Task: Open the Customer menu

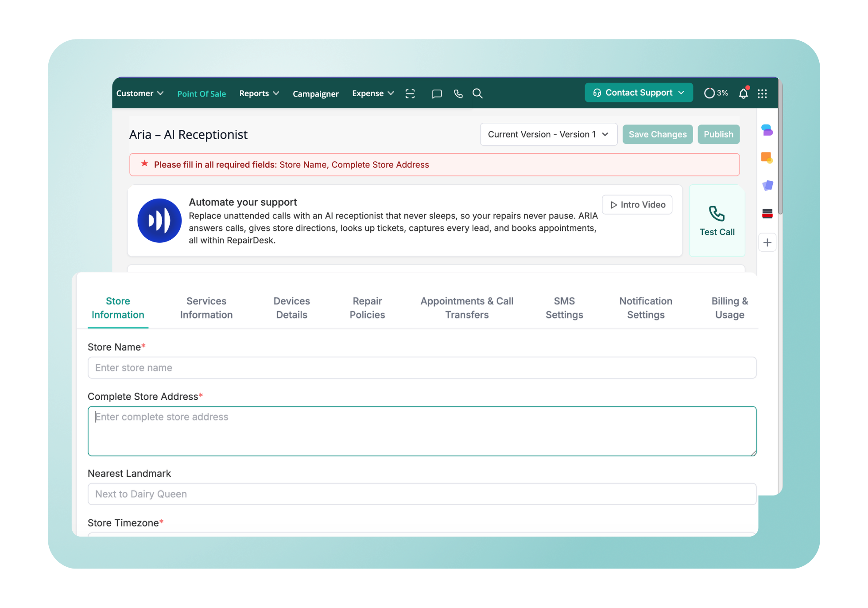Action: [x=140, y=94]
